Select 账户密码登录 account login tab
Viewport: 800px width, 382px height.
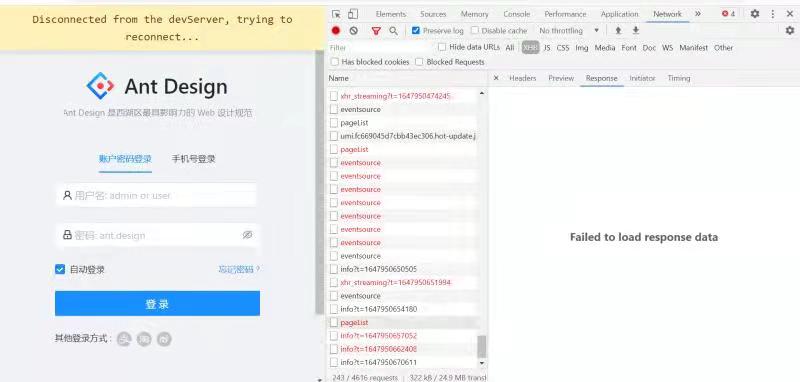[125, 159]
